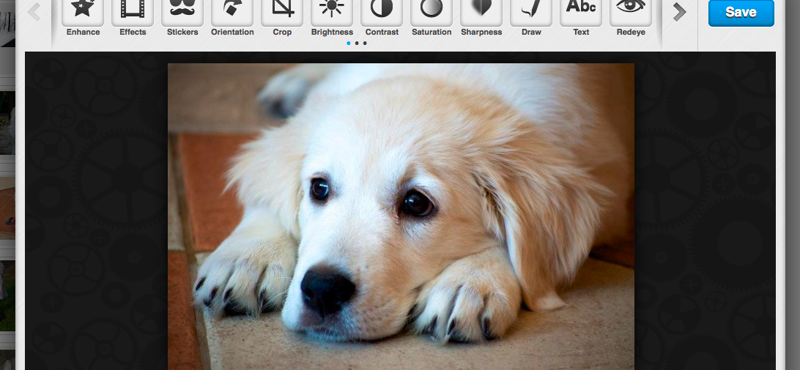This screenshot has height=370, width=800.
Task: Open the Redeye eye tool
Action: pos(631,12)
